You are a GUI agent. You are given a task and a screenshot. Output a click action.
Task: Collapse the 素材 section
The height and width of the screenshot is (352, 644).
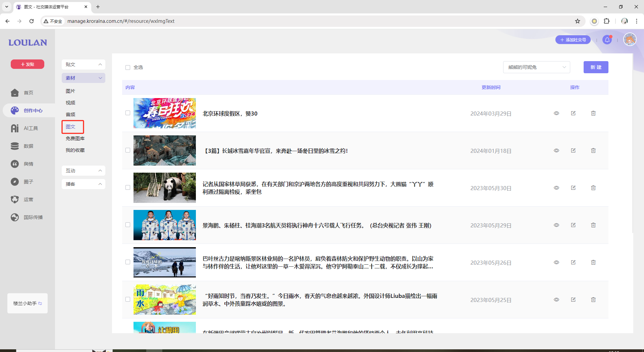[84, 78]
